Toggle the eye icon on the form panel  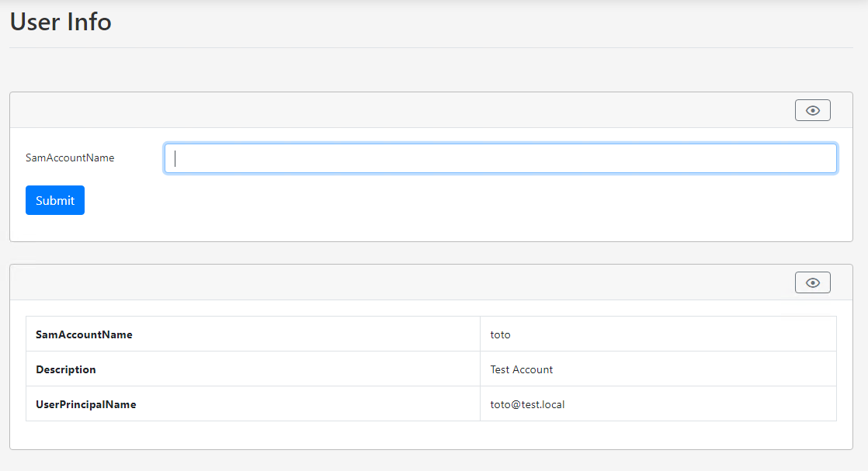pos(813,110)
